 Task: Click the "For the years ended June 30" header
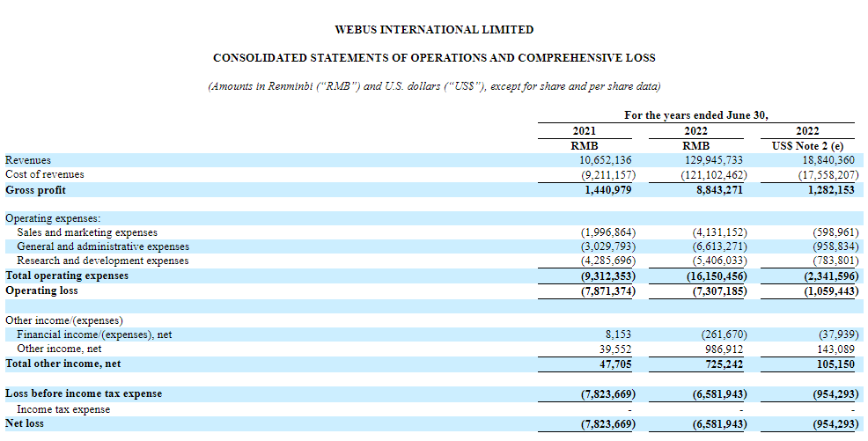coord(696,115)
